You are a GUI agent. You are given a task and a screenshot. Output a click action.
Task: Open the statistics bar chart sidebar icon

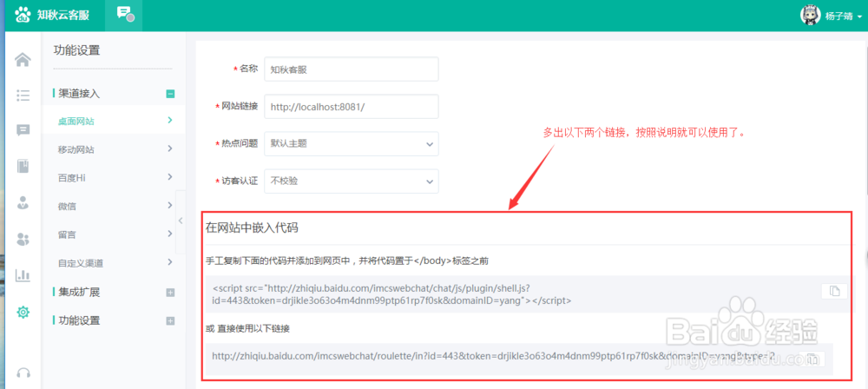coord(23,275)
